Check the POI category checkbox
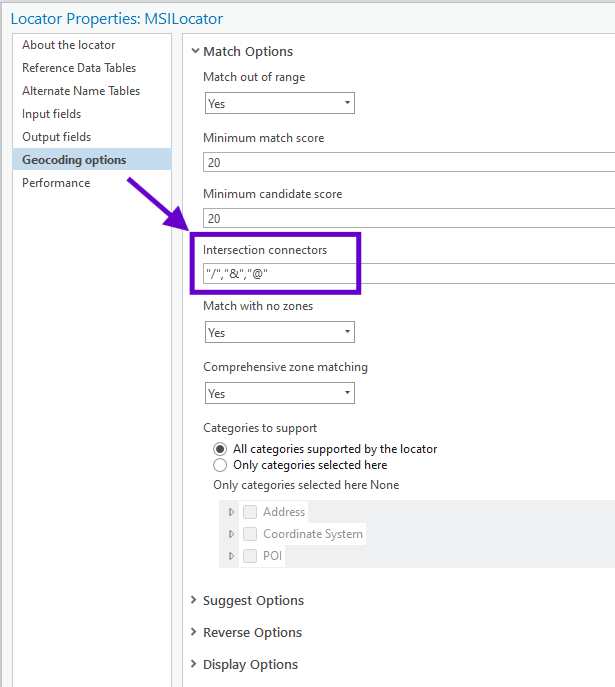The image size is (615, 687). [250, 556]
